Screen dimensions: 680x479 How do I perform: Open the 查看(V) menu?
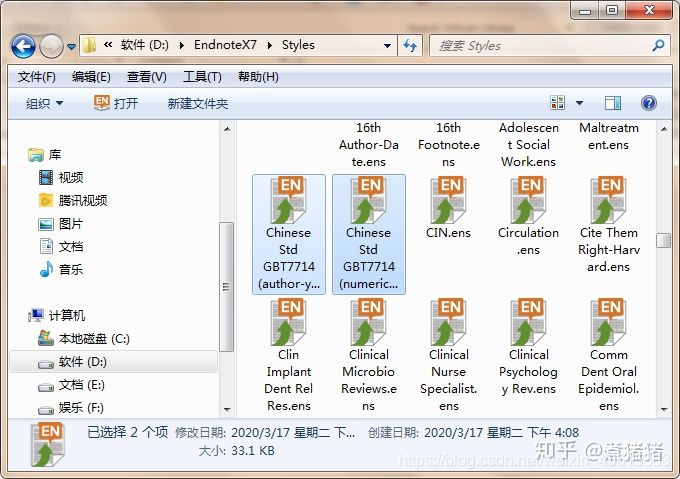(x=147, y=77)
